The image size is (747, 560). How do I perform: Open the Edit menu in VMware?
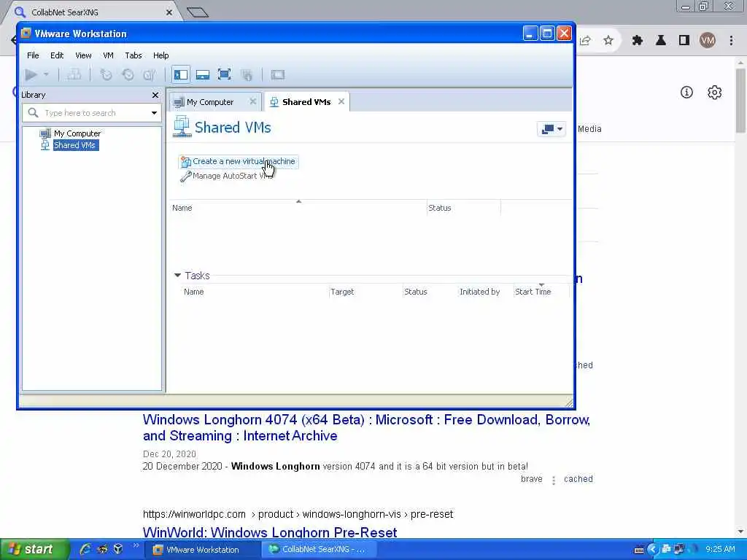57,55
